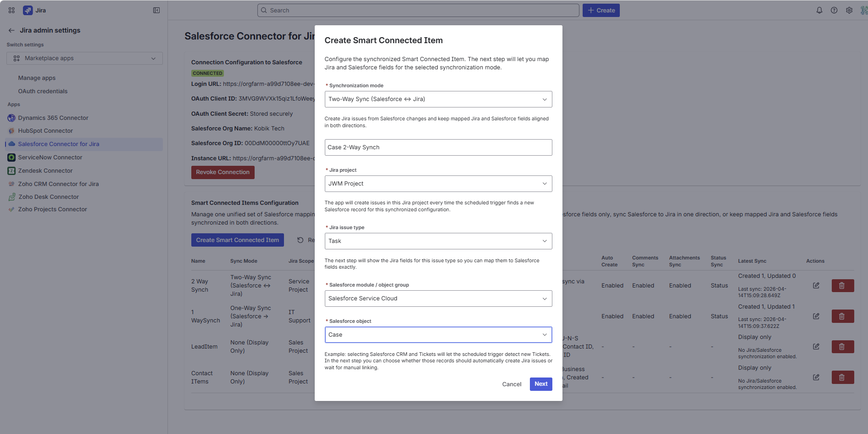Open the Salesforce object dropdown
The width and height of the screenshot is (868, 434).
(438, 335)
